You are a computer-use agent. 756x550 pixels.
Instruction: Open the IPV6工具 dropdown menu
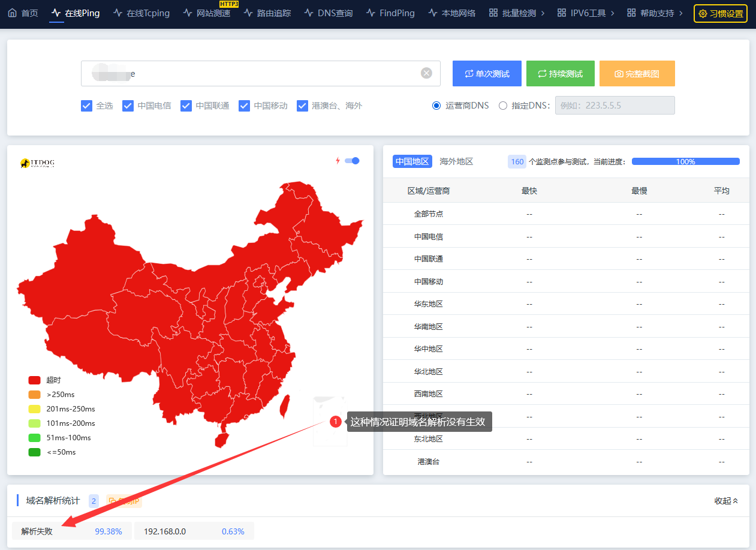coord(586,13)
